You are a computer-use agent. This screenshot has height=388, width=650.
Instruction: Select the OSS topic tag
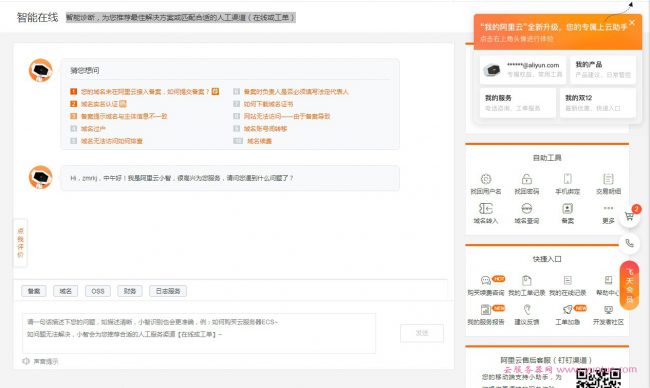click(x=98, y=291)
